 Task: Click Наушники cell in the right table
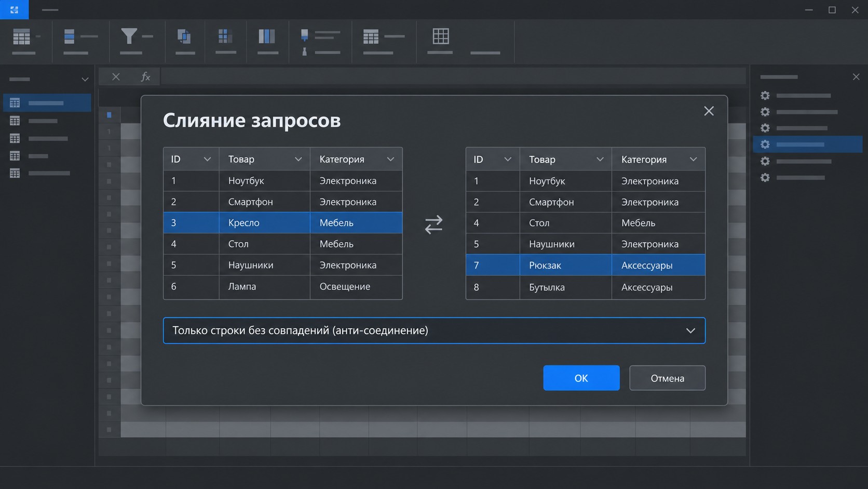565,244
